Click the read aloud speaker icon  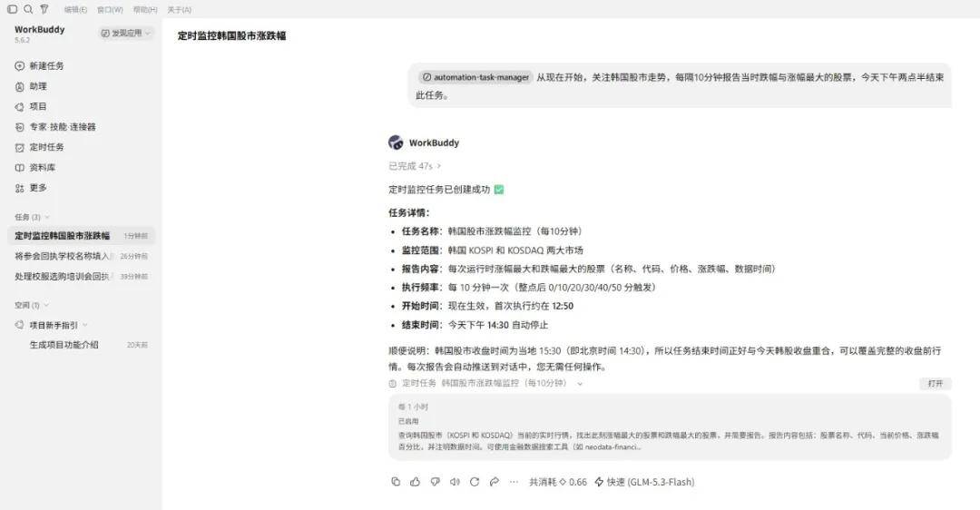pyautogui.click(x=455, y=482)
